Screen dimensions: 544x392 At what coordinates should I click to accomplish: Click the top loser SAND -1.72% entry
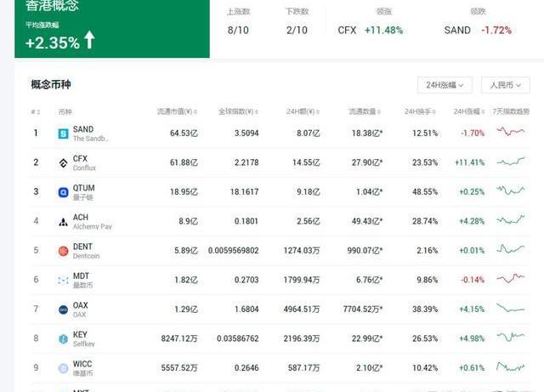(x=478, y=31)
